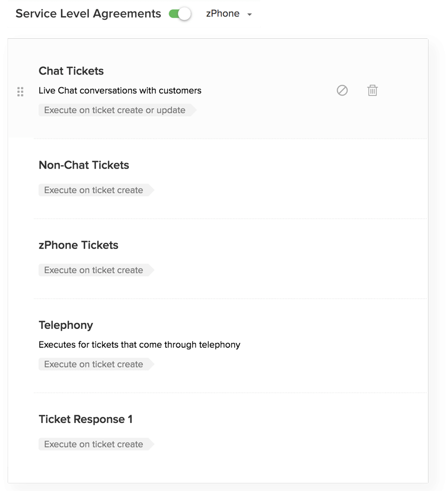Screen dimensions: 448x491
Task: Click the Telephony SLA description text
Action: (x=139, y=345)
